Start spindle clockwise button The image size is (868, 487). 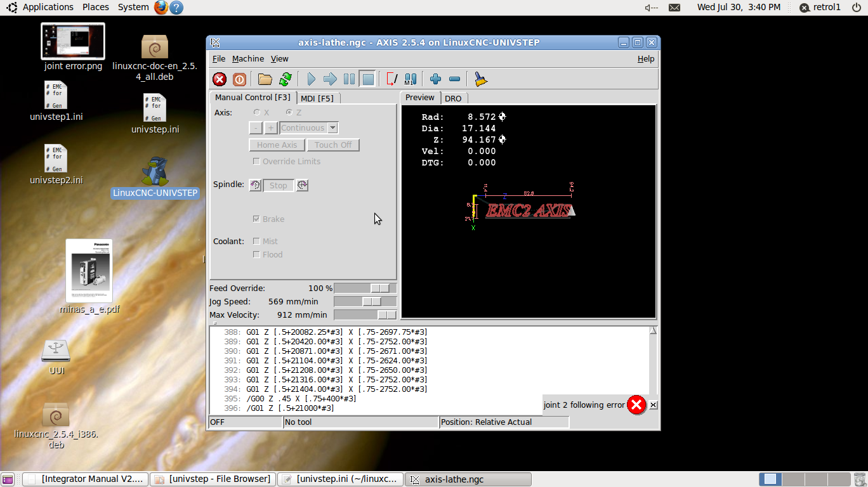[x=302, y=185]
